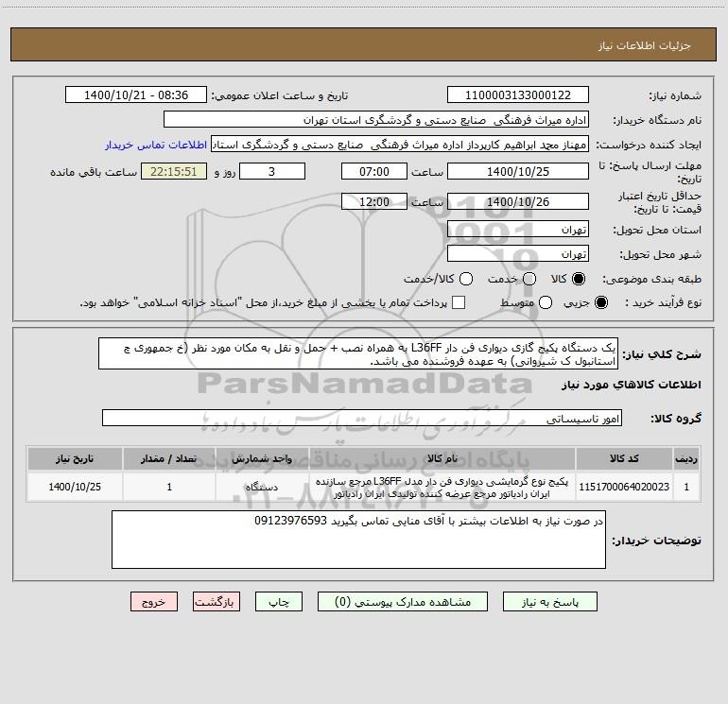Click the response time 07:00 field
Viewport: 728px width, 704px height.
(374, 171)
